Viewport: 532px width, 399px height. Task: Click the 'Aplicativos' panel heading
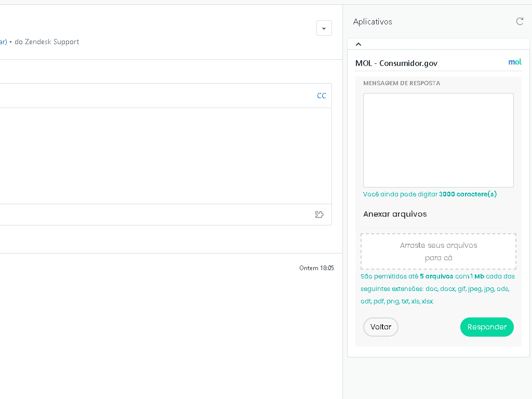(373, 22)
